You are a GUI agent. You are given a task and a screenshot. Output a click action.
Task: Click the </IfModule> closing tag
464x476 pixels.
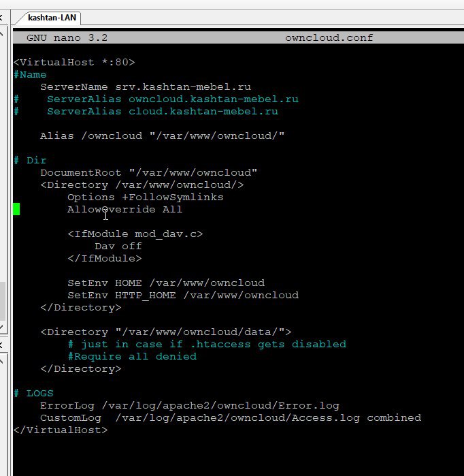pyautogui.click(x=105, y=258)
